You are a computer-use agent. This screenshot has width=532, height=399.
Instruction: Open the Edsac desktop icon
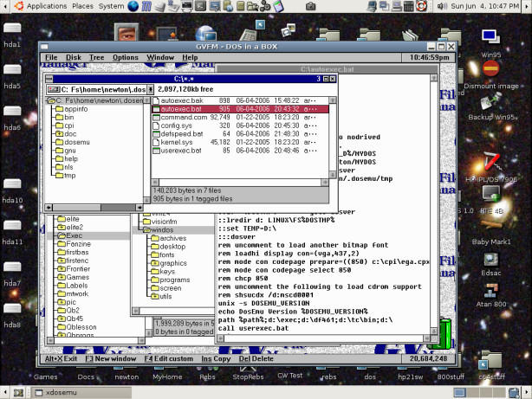pos(491,265)
